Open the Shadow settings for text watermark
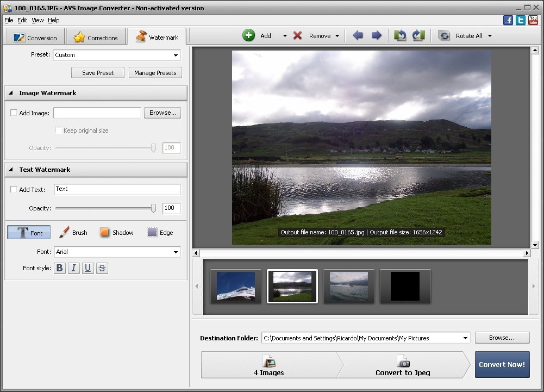544x392 pixels. coord(117,232)
